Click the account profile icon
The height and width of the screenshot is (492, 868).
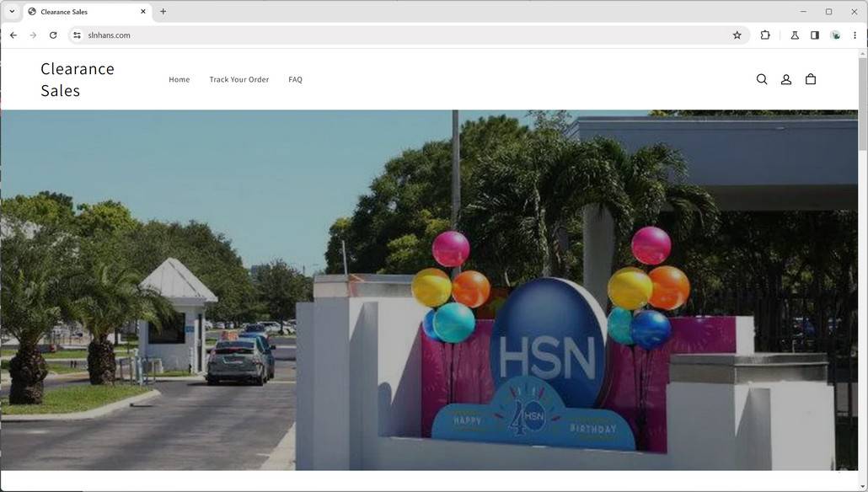pyautogui.click(x=785, y=78)
